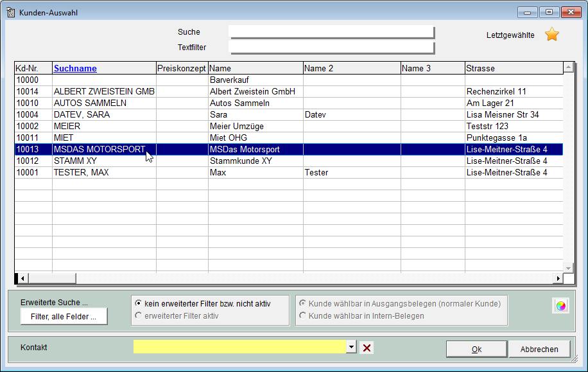This screenshot has width=588, height=372.
Task: Maximize the Kunden-Auswahl window
Action: [549, 12]
